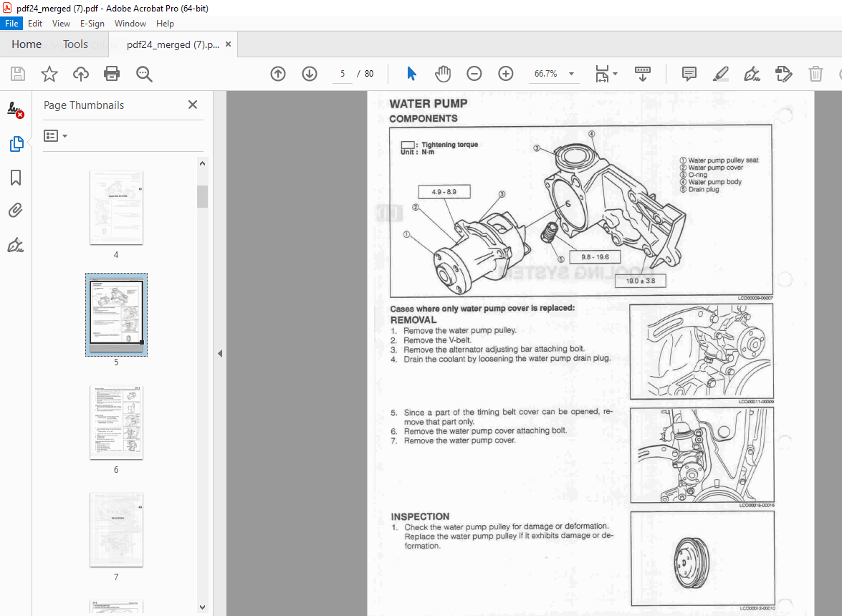The width and height of the screenshot is (842, 616).
Task: Open the Attachments panel
Action: [x=16, y=210]
